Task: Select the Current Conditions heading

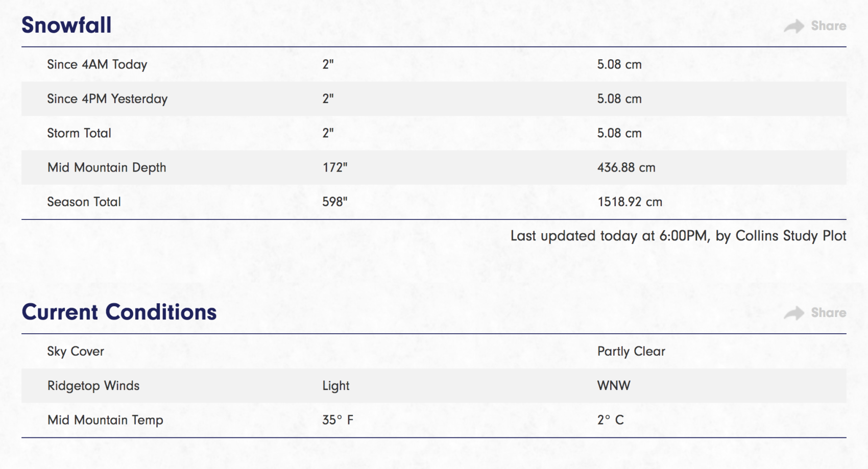Action: pos(119,312)
